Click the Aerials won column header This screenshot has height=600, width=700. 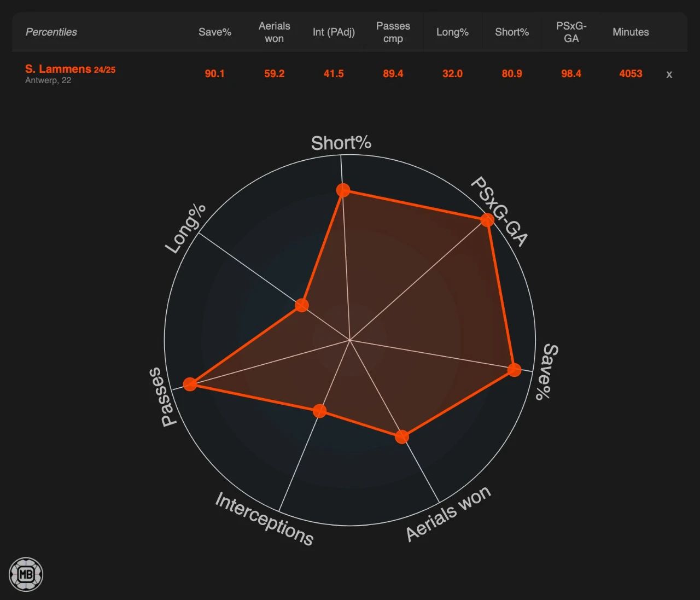click(x=274, y=32)
